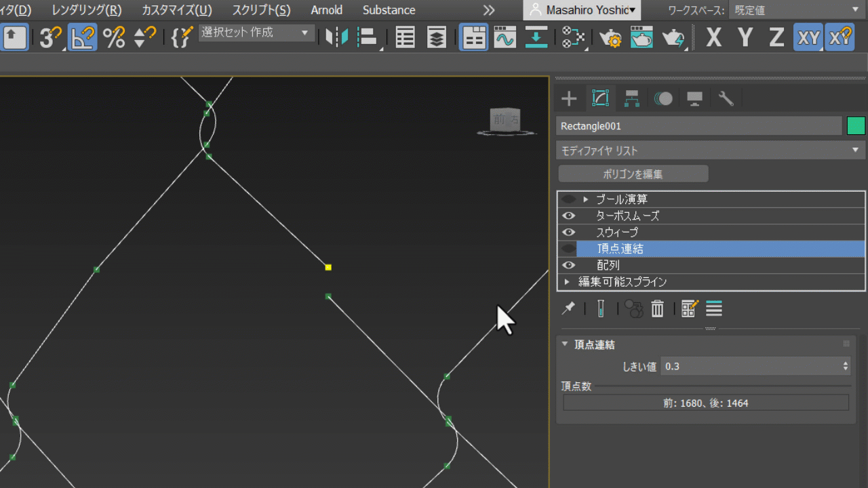Click Make Unique icon
This screenshot has height=488, width=868.
(634, 309)
